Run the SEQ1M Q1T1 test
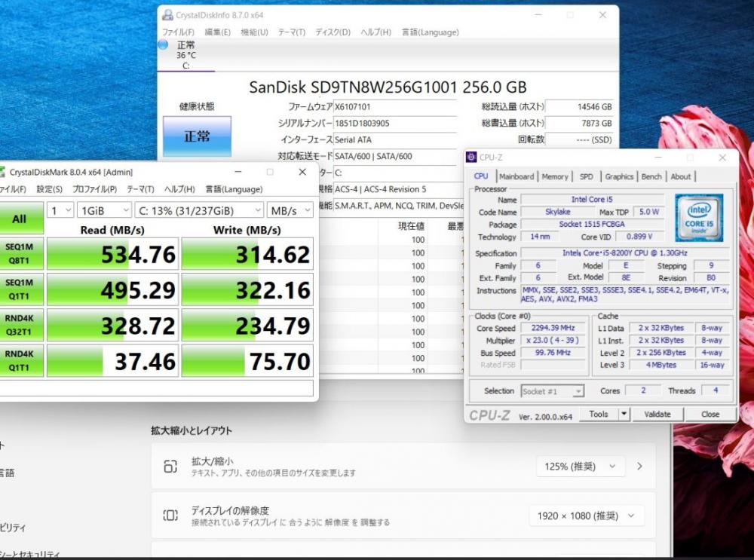 21,289
